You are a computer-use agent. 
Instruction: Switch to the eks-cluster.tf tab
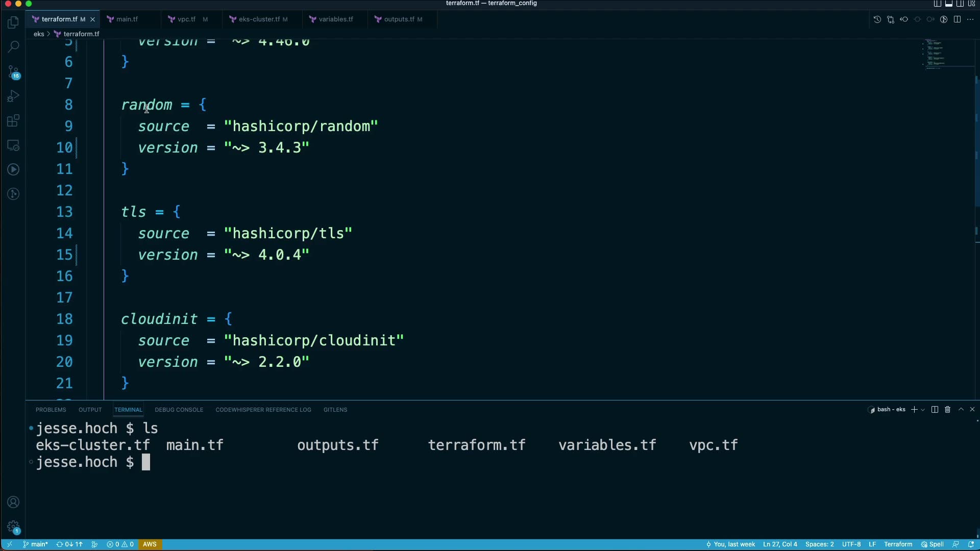[259, 19]
